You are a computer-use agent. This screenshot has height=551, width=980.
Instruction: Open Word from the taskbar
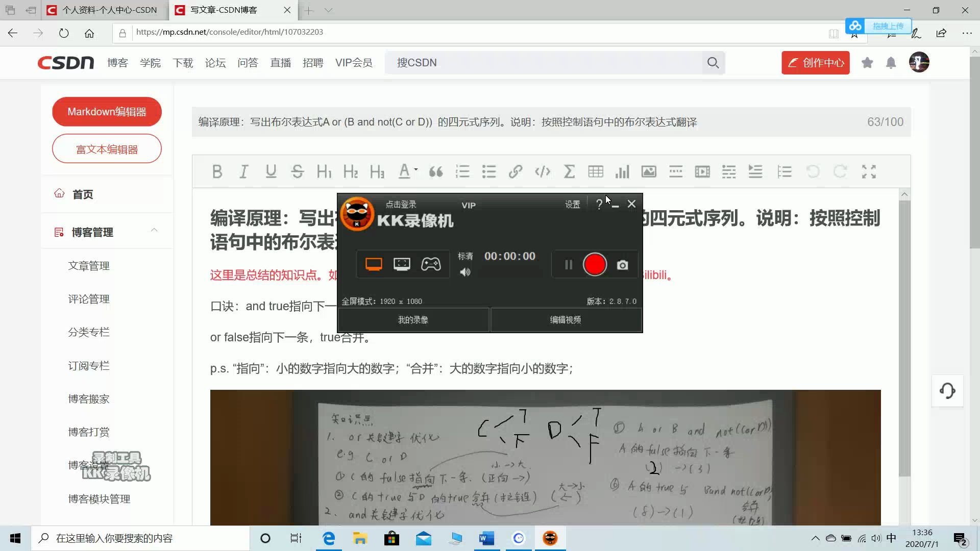(x=486, y=538)
